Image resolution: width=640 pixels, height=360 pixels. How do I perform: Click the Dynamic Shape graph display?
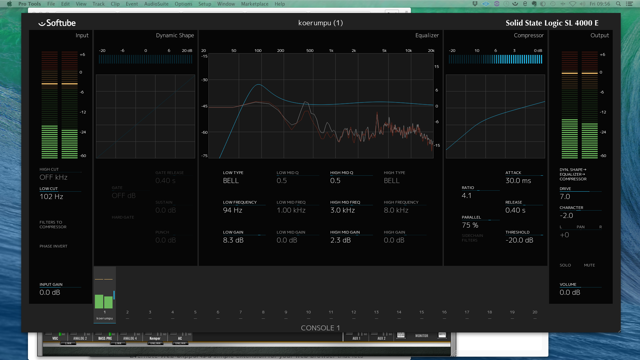point(145,116)
